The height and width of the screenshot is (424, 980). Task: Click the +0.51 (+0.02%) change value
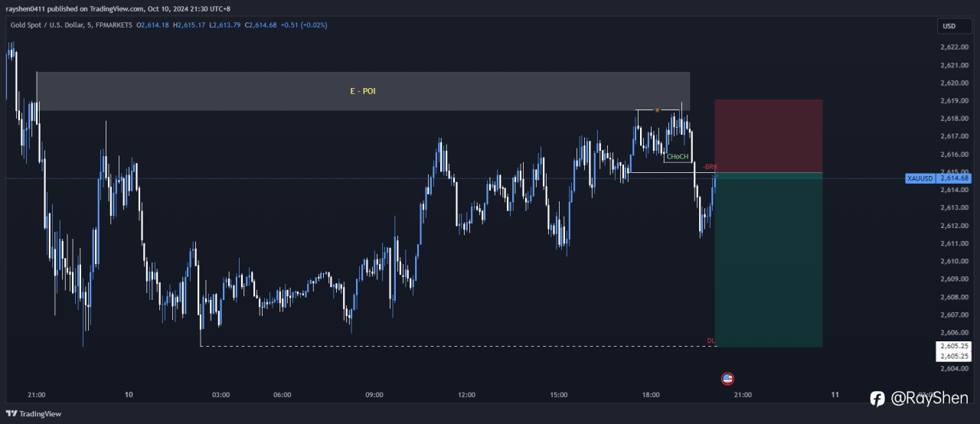click(x=304, y=25)
